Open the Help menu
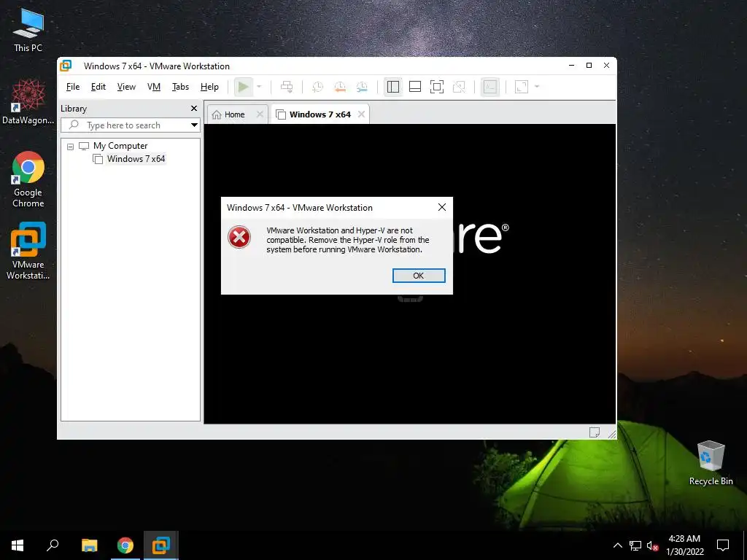 (x=209, y=87)
